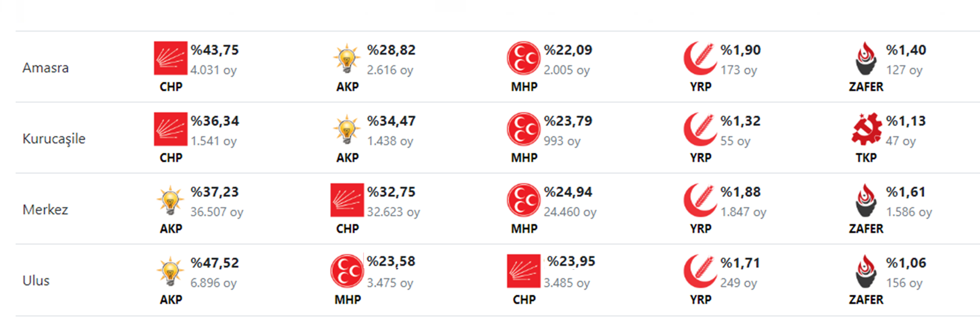Image resolution: width=980 pixels, height=318 pixels.
Task: Select the AKP logo in Merkez row
Action: [x=170, y=200]
